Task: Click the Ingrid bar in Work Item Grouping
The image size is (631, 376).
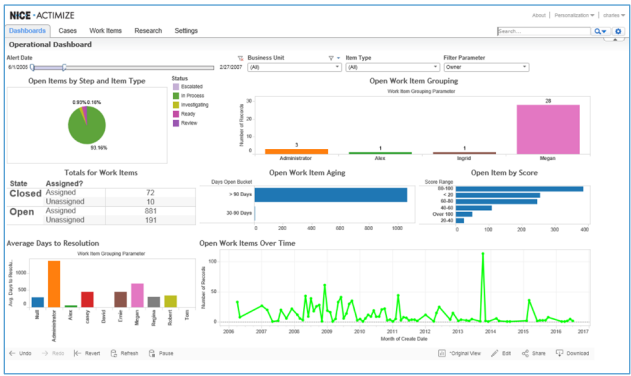Action: [464, 153]
